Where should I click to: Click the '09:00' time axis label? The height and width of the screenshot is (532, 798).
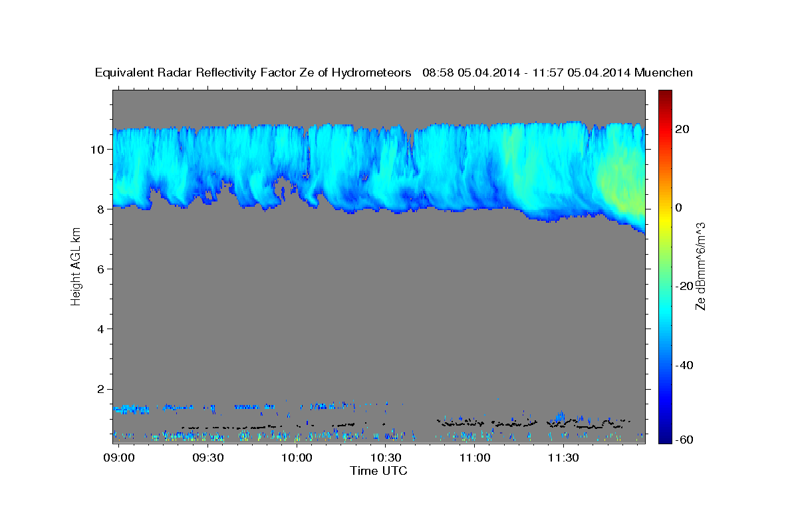pyautogui.click(x=120, y=458)
